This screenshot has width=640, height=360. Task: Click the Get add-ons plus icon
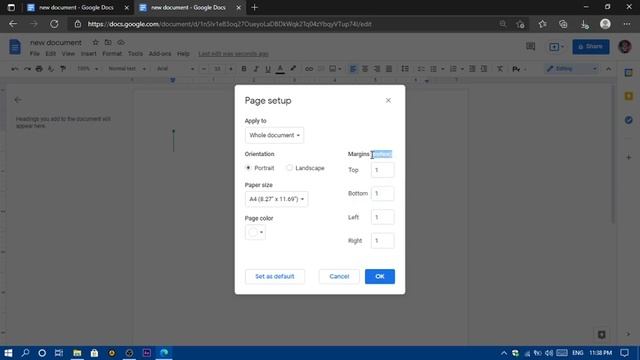pos(629,157)
